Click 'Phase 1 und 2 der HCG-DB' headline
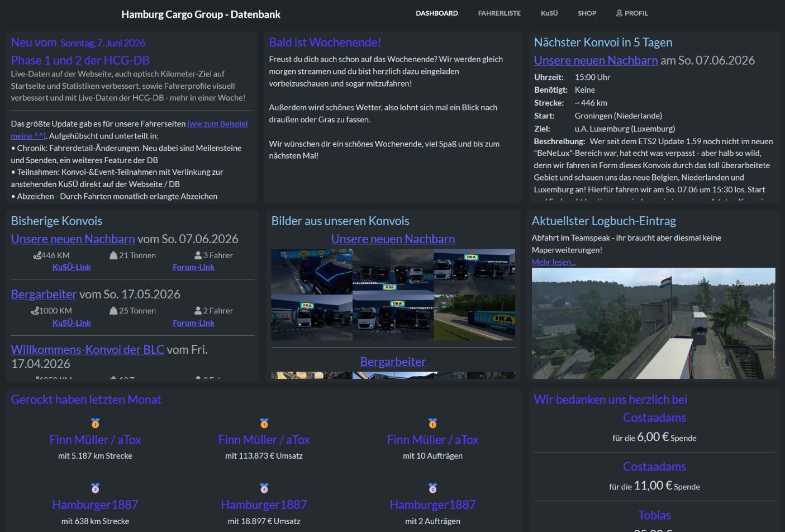The height and width of the screenshot is (532, 785). coord(80,60)
